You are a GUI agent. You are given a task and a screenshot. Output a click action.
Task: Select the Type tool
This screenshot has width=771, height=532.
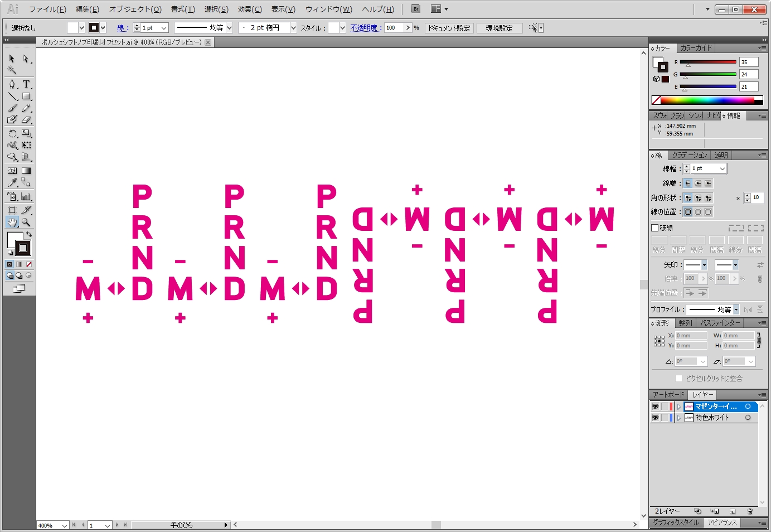point(26,84)
